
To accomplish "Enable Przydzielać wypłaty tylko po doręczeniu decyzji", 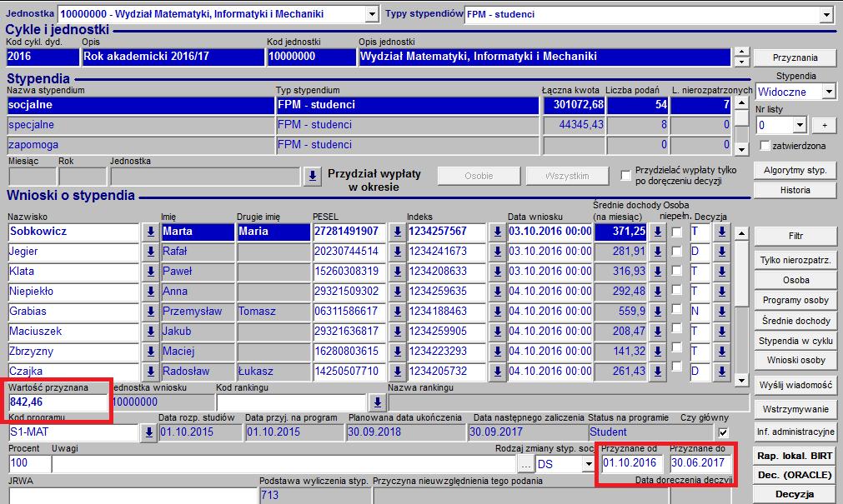I will coord(625,175).
